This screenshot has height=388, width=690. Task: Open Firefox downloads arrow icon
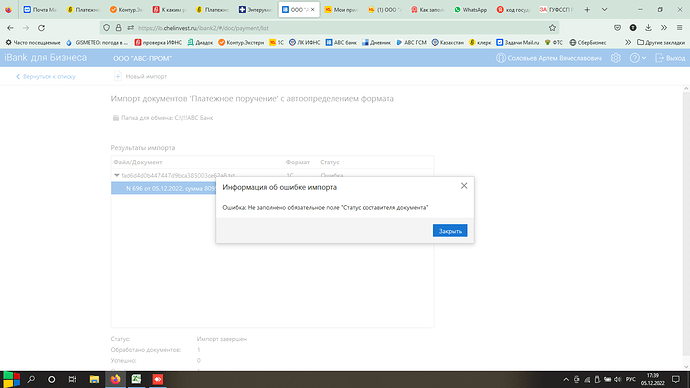648,28
